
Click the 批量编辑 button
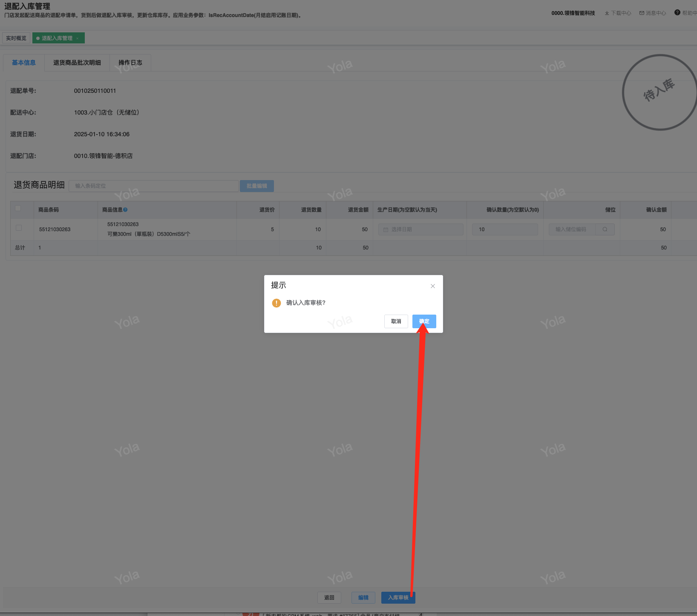tap(257, 186)
